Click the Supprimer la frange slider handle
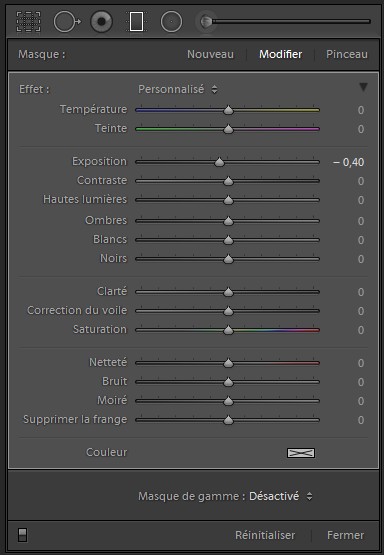Viewport: 384px width, 555px height. [x=229, y=420]
